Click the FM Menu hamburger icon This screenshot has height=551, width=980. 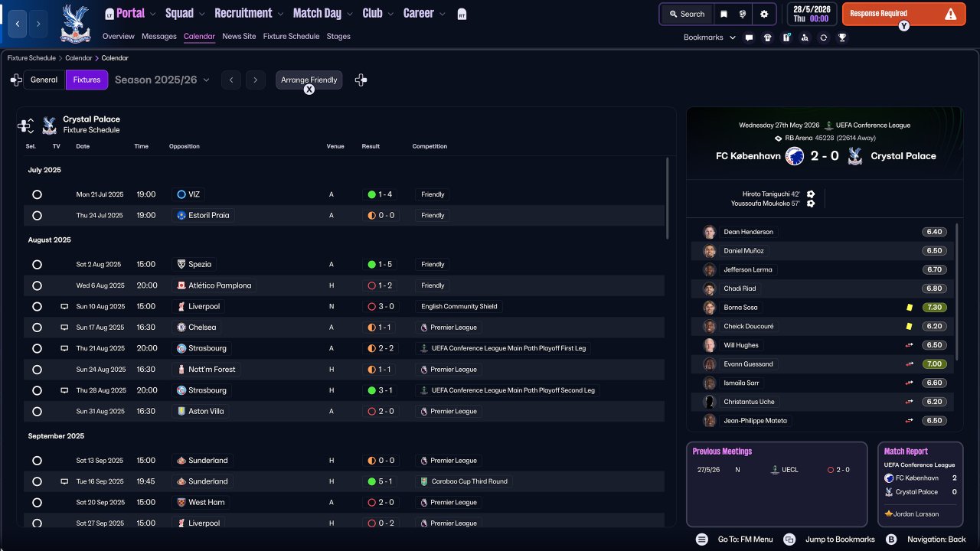click(x=701, y=540)
